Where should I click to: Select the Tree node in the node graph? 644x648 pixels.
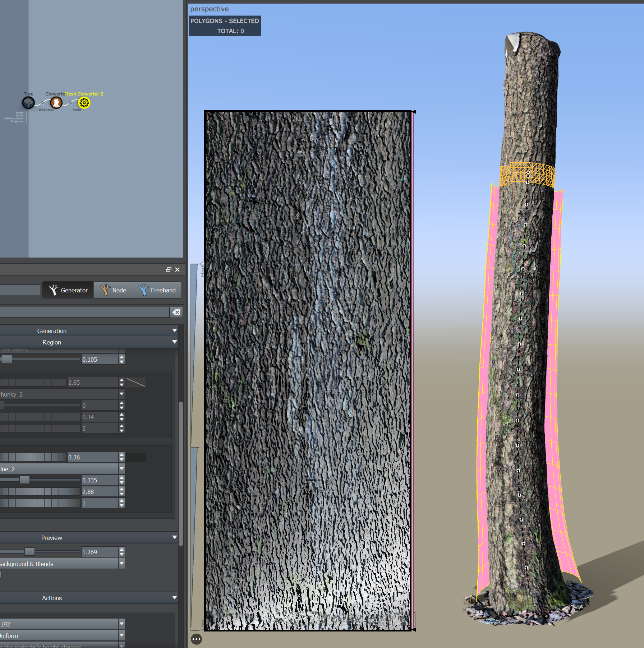(x=28, y=103)
